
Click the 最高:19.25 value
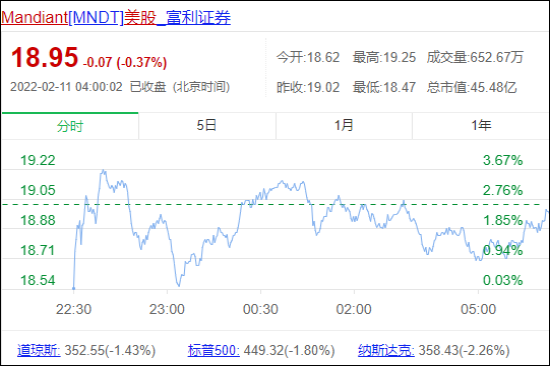384,57
